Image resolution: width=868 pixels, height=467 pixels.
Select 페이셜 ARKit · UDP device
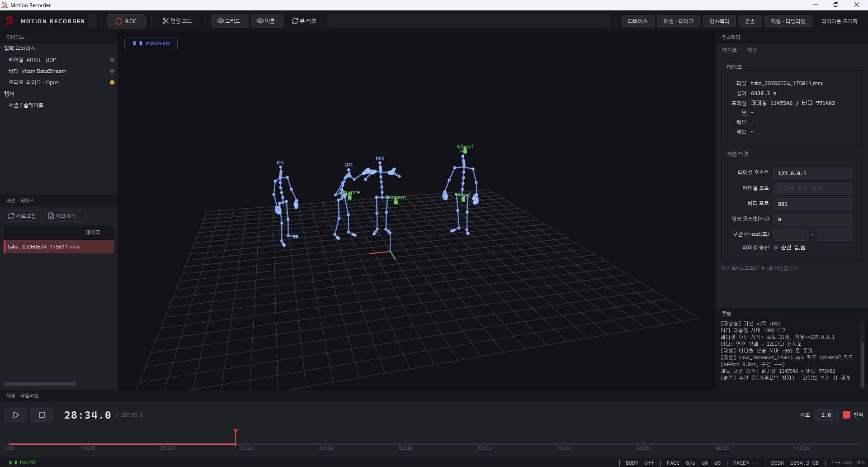click(x=59, y=60)
